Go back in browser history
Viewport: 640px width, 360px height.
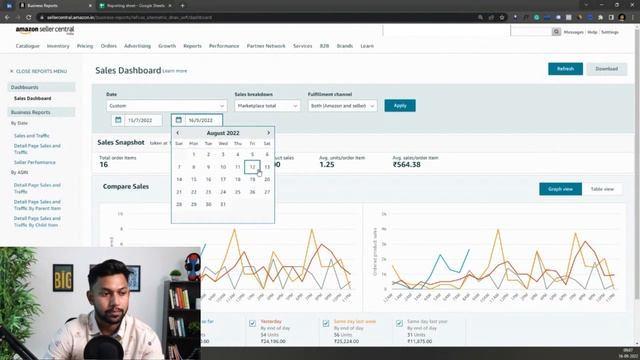7,17
